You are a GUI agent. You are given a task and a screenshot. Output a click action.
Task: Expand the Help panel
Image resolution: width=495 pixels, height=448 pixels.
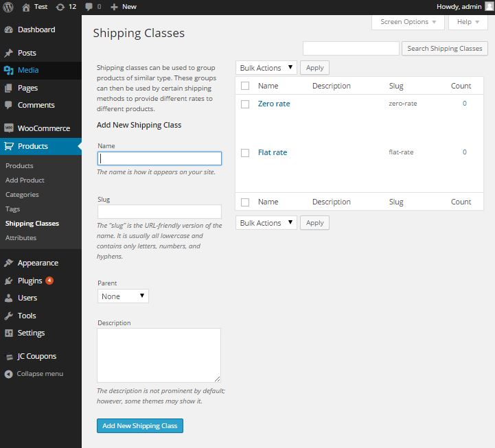468,22
